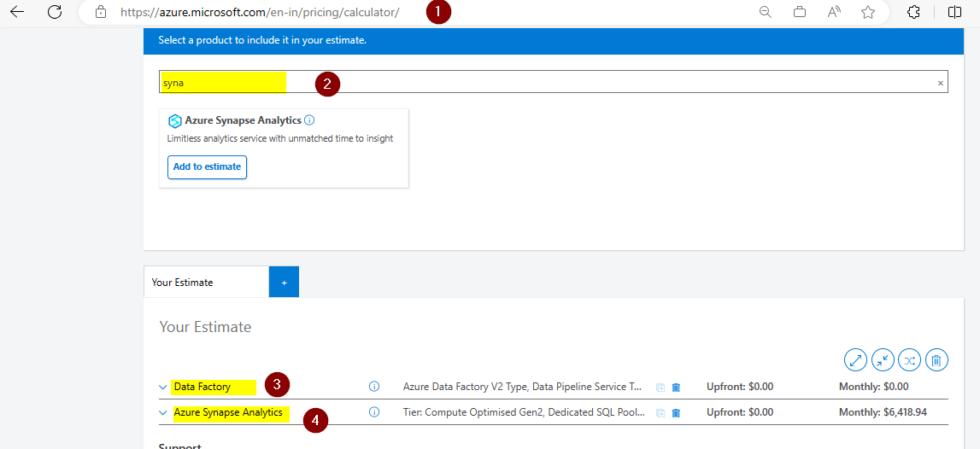Open the shopping briefcase icon in the address bar
Viewport: 980px width, 449px height.
pyautogui.click(x=800, y=12)
